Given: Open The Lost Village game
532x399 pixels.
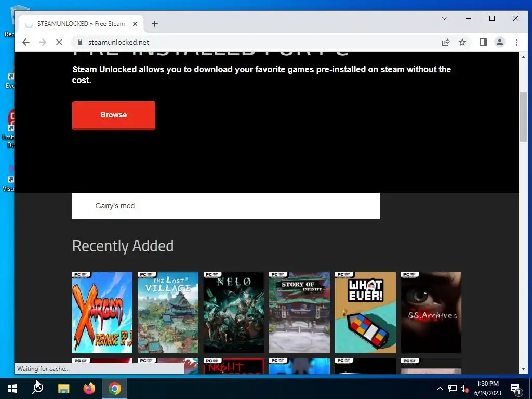Looking at the screenshot, I should [x=168, y=312].
